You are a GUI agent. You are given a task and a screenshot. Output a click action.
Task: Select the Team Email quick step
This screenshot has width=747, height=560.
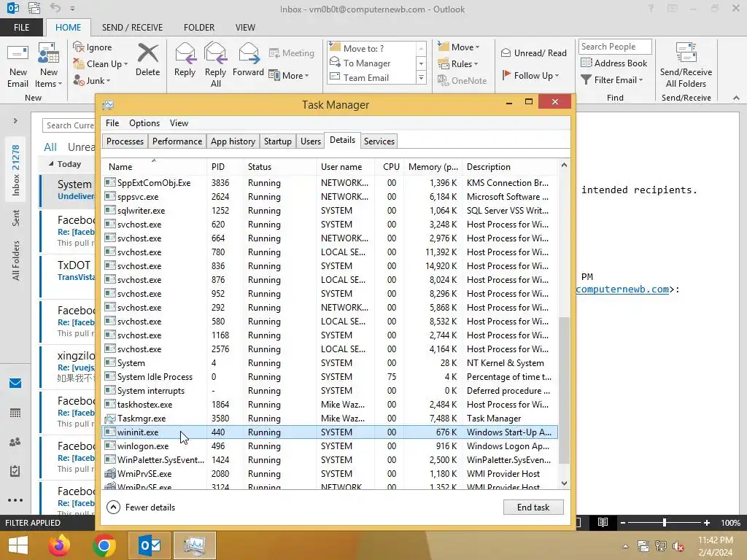366,77
